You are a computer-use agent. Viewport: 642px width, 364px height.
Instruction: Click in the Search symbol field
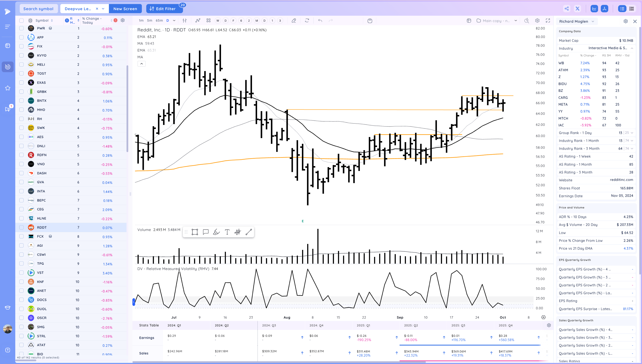pyautogui.click(x=38, y=8)
